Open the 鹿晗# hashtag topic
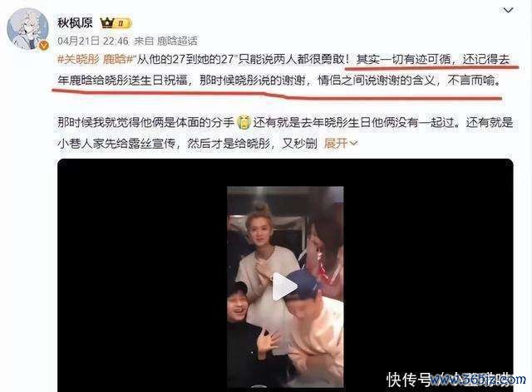 click(x=117, y=60)
